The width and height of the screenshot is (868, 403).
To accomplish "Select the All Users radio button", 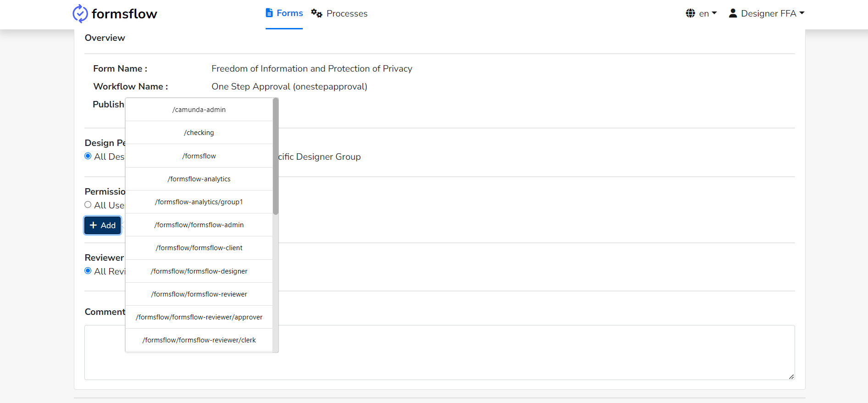I will pos(88,205).
